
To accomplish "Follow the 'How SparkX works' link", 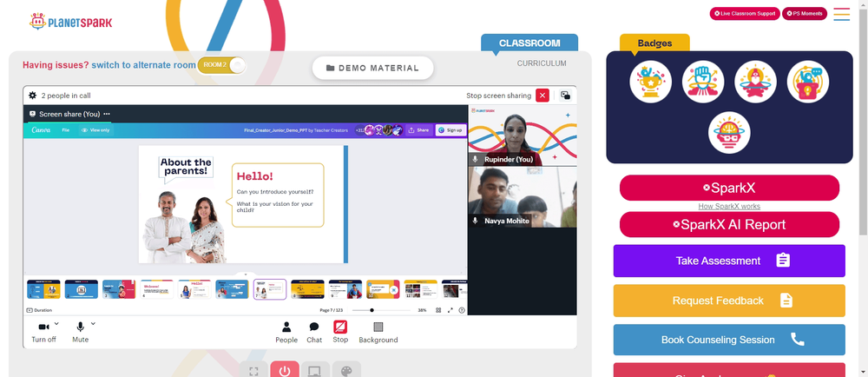I will 729,207.
